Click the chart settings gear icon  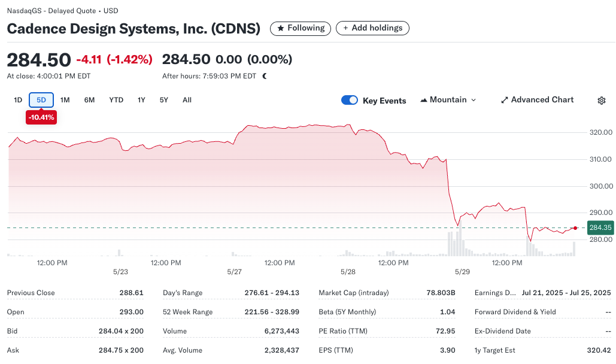click(602, 101)
